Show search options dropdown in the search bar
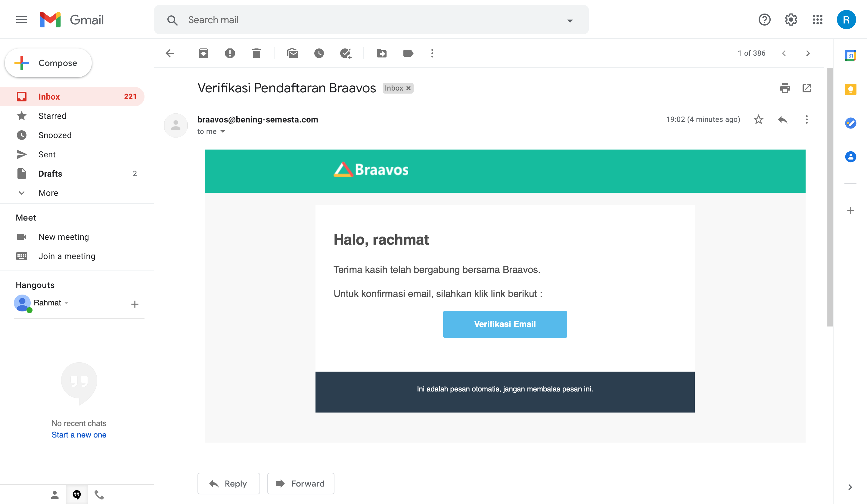The height and width of the screenshot is (504, 867). (x=570, y=21)
